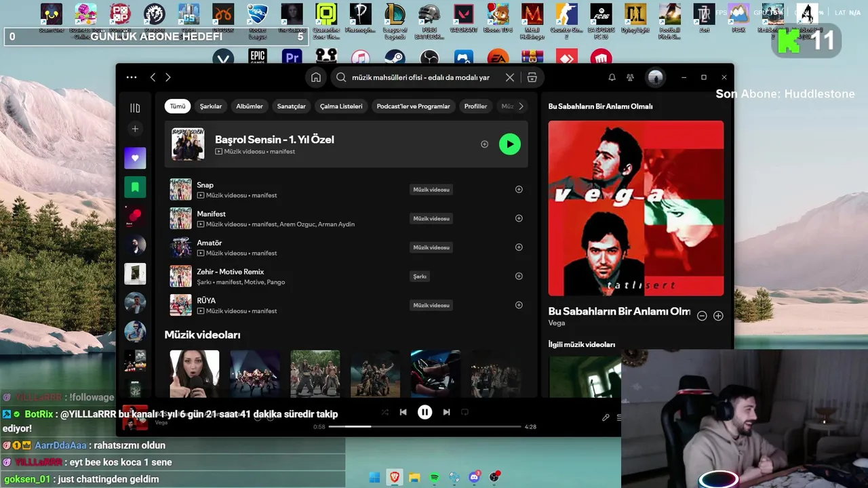Add Amatör to Liked Songs
Image resolution: width=868 pixels, height=488 pixels.
tap(519, 247)
